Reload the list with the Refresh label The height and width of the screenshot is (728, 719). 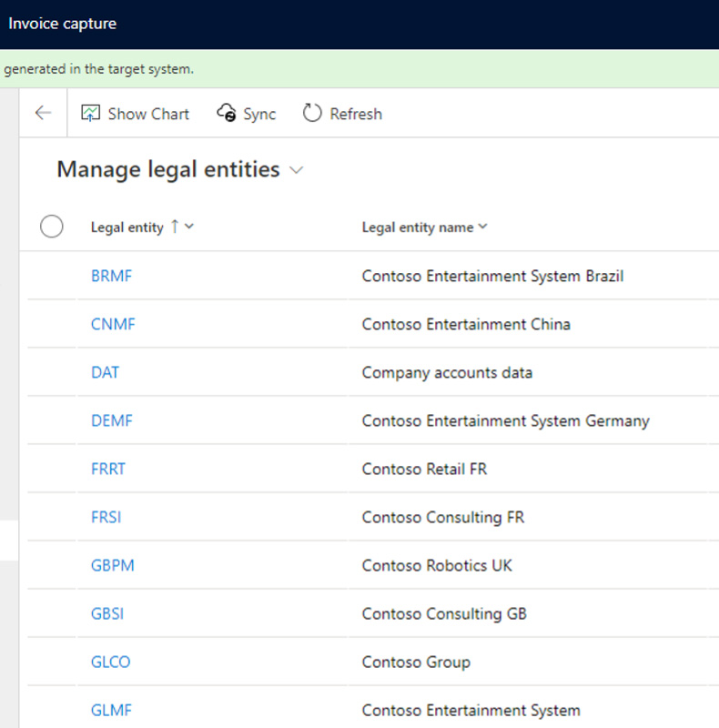pos(356,114)
